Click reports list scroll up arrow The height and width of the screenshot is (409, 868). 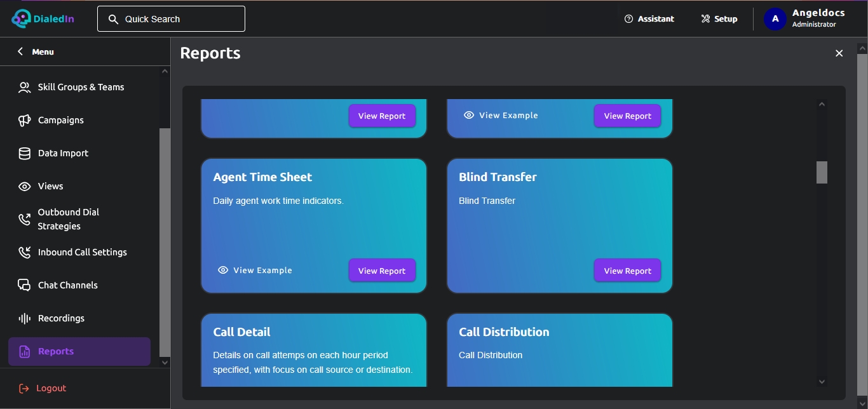point(822,104)
